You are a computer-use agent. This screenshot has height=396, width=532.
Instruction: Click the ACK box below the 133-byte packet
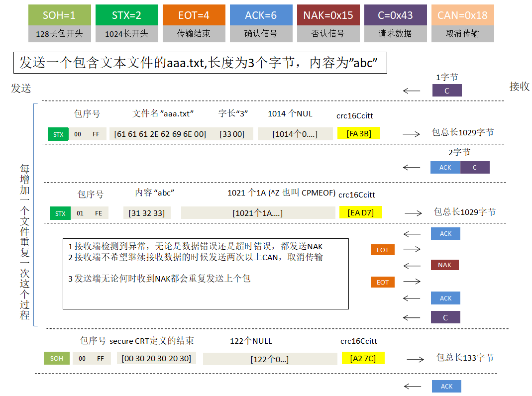tap(446, 386)
